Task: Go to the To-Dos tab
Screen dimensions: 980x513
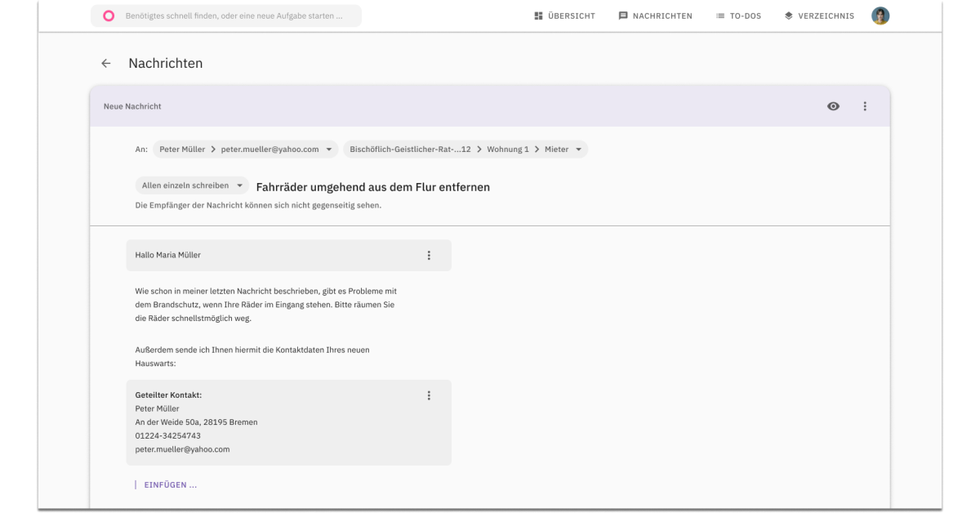Action: click(x=739, y=16)
